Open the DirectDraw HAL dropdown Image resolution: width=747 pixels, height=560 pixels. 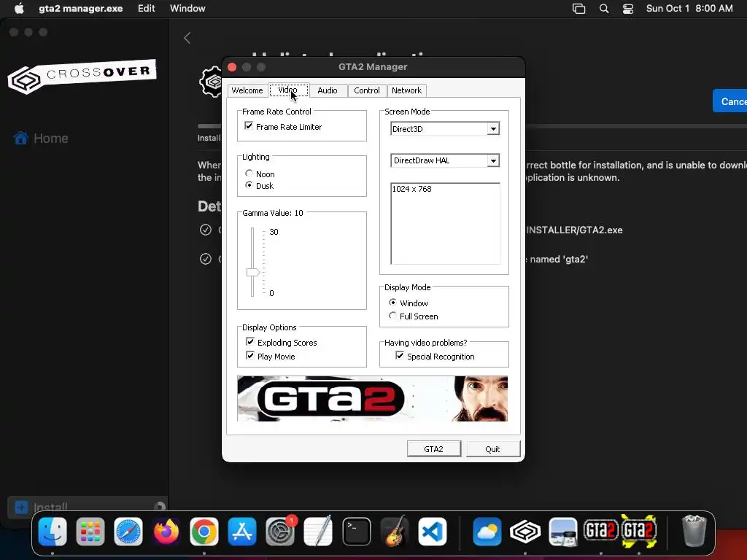(x=493, y=161)
